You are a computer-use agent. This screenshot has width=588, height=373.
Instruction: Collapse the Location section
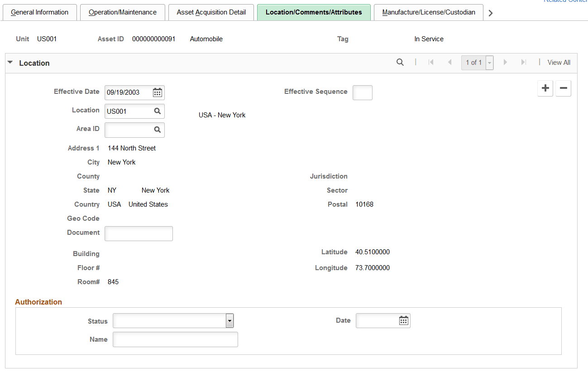pyautogui.click(x=10, y=63)
